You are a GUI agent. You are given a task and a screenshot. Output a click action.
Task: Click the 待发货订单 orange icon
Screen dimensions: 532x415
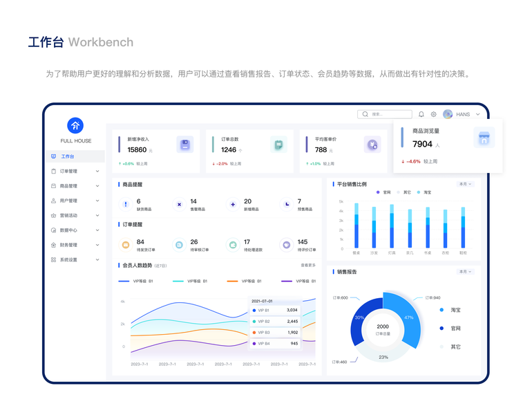pos(126,245)
